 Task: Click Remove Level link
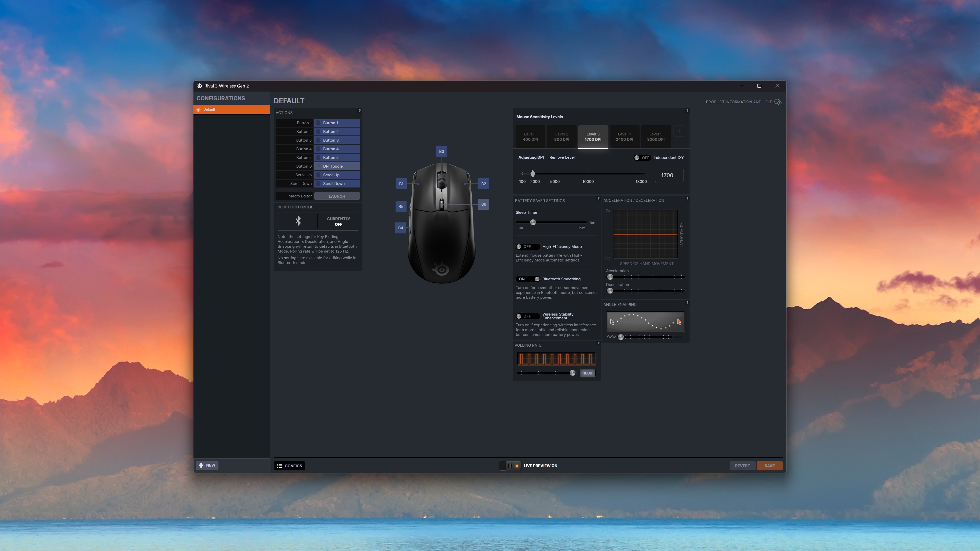pyautogui.click(x=561, y=157)
